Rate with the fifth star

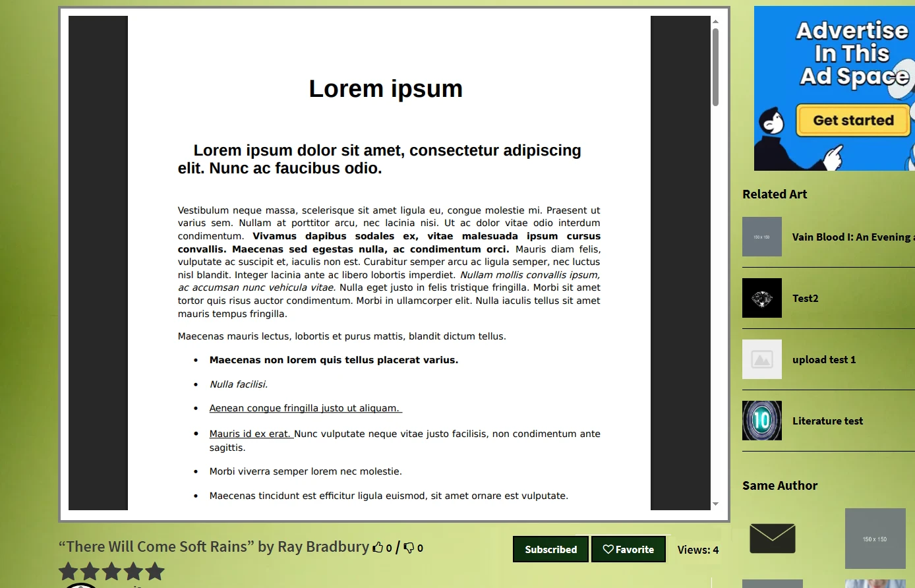coord(154,571)
